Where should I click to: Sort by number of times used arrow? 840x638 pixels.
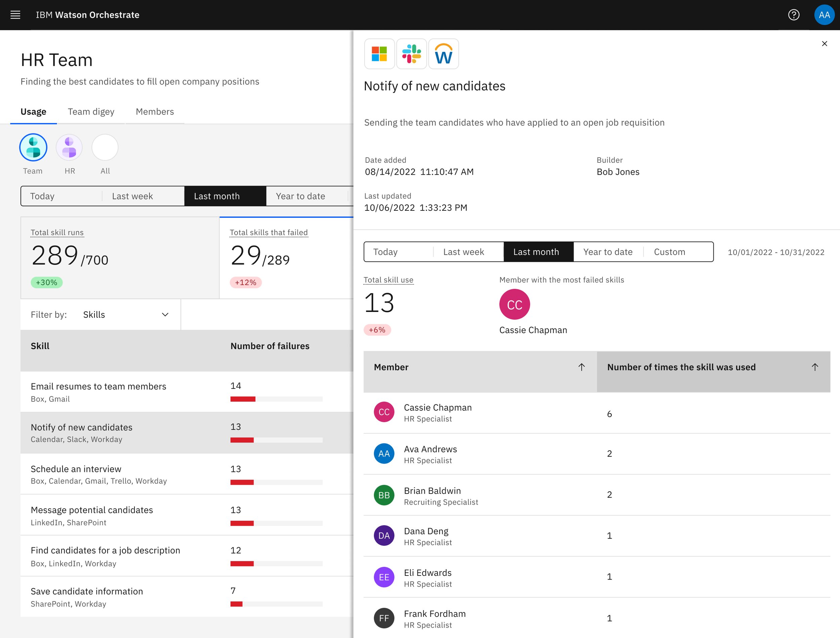[x=814, y=367]
